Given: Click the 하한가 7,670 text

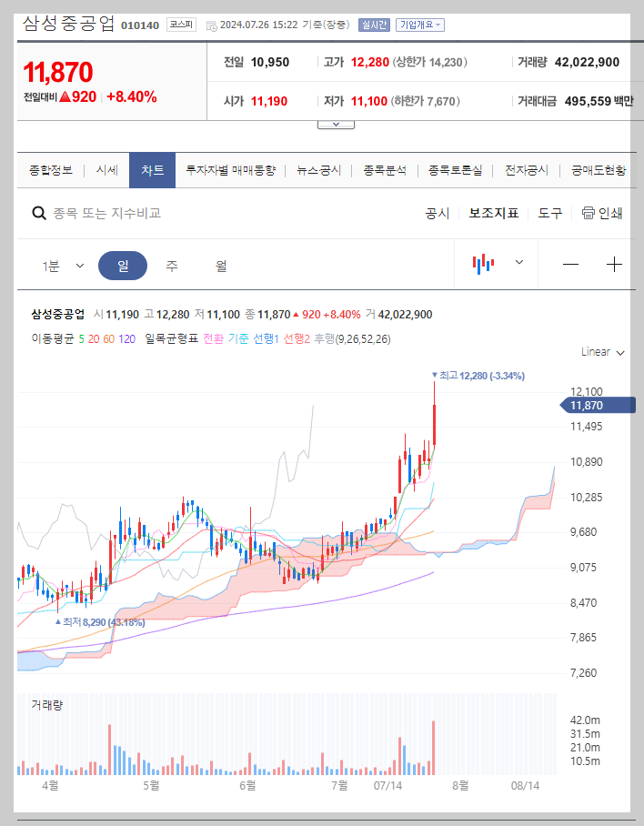Looking at the screenshot, I should [426, 101].
